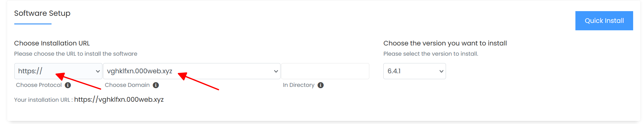Focus the In Directory text field
Image resolution: width=644 pixels, height=124 pixels.
[325, 71]
